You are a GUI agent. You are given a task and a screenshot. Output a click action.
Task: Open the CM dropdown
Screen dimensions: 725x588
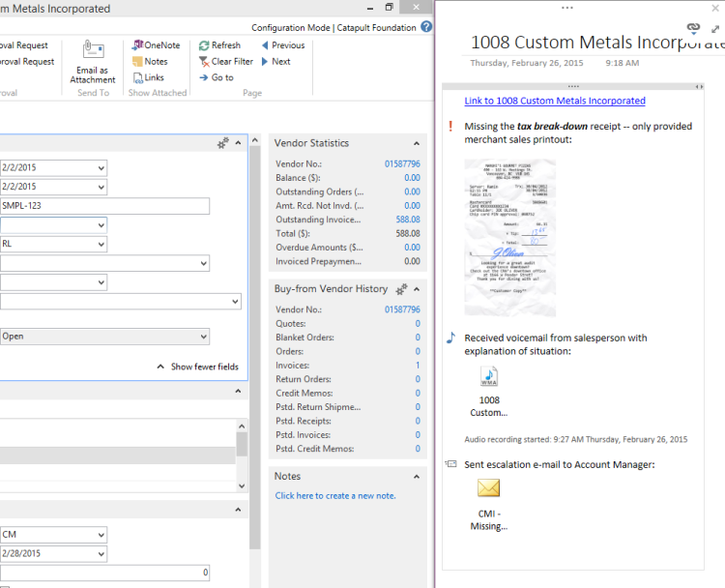coord(101,535)
